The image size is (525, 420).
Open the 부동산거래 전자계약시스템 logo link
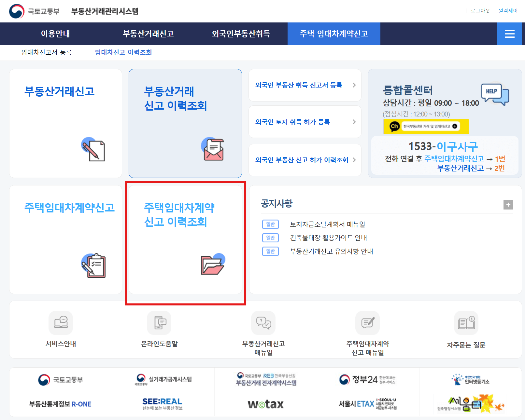click(x=266, y=380)
